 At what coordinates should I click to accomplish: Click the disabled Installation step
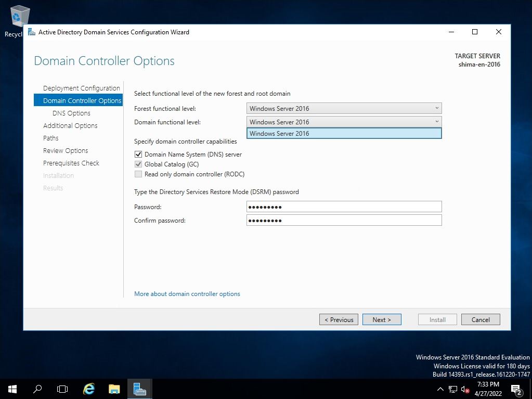pyautogui.click(x=58, y=175)
